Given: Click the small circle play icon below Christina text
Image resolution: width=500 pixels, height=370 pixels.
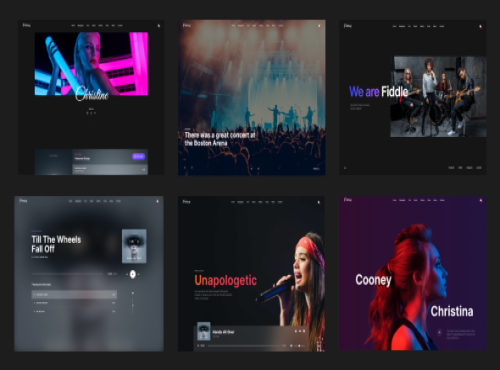Looking at the screenshot, I should click(439, 332).
